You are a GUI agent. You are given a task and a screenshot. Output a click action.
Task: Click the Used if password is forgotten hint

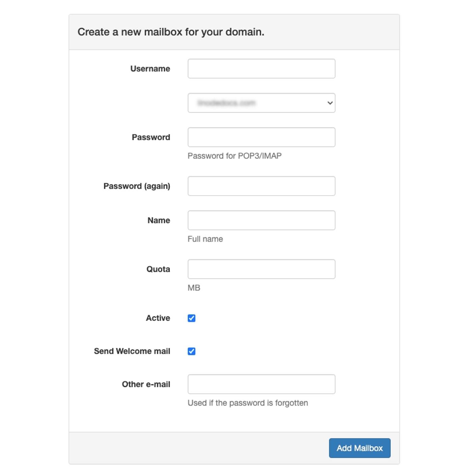pos(248,403)
